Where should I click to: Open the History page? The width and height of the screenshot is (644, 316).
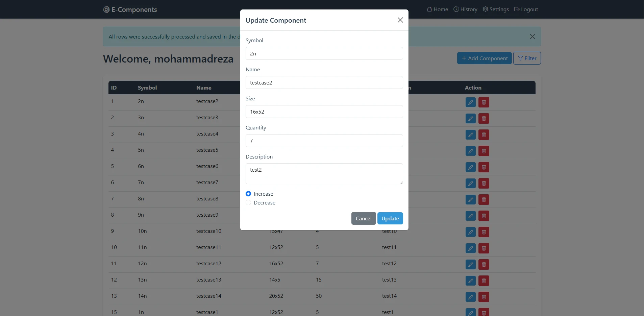(465, 9)
